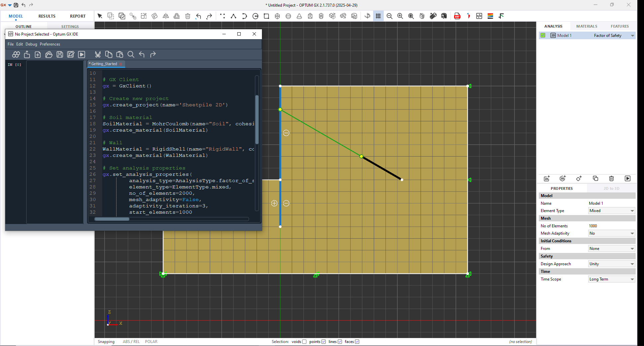Toggle the Model 1 green checkbox
This screenshot has height=346, width=644.
click(x=543, y=35)
